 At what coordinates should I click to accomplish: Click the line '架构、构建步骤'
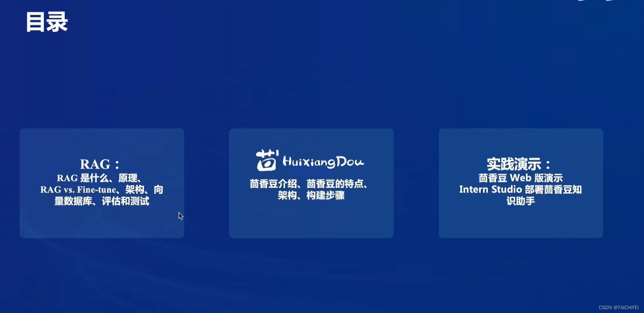coord(311,195)
